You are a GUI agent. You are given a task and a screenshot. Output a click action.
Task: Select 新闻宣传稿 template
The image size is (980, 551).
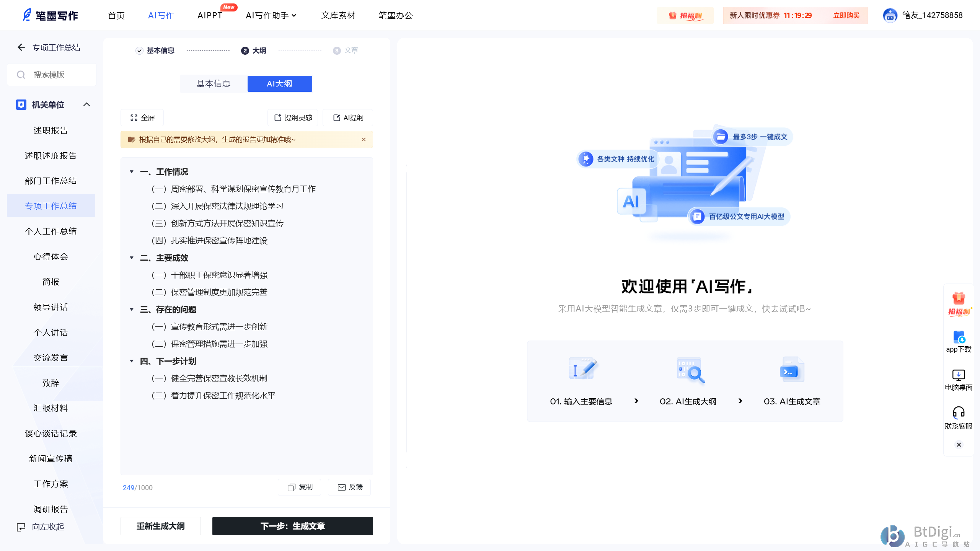[51, 459]
